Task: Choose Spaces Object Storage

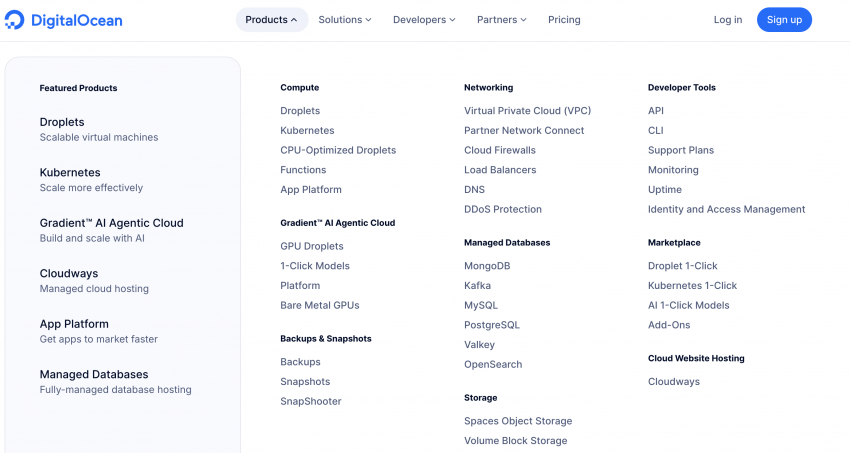Action: pos(517,421)
